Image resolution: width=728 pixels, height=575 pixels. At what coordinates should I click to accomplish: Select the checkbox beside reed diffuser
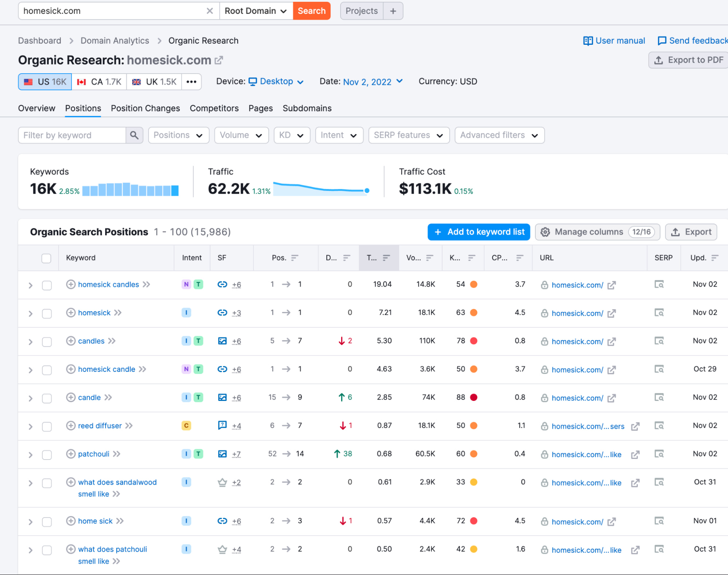point(47,426)
